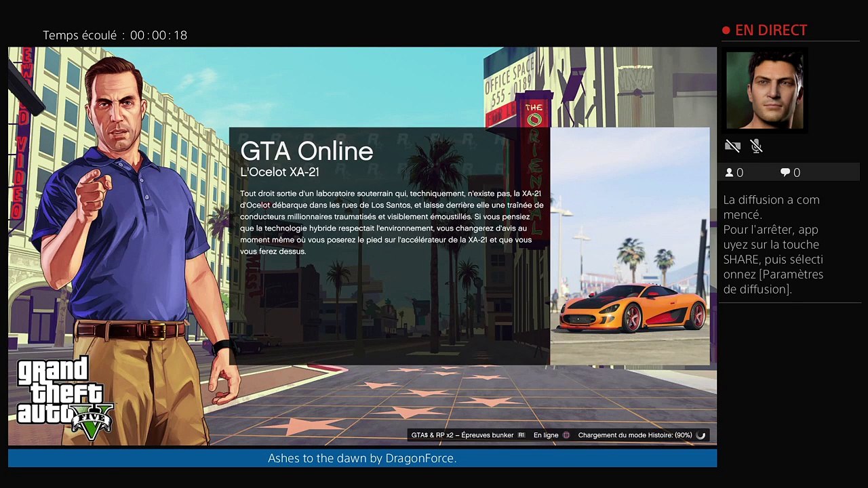
Task: Select the En ligne option
Action: click(x=546, y=435)
